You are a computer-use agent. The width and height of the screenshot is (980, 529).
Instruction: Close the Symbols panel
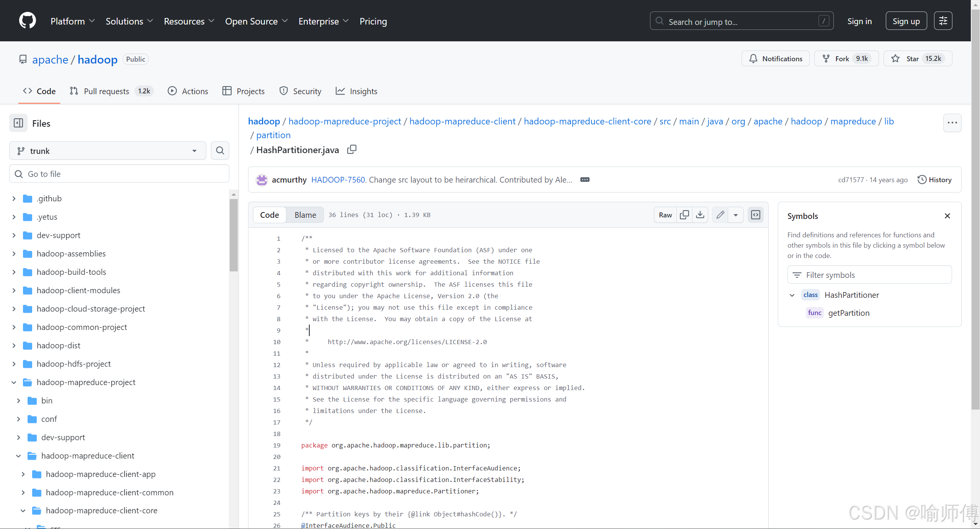(947, 216)
